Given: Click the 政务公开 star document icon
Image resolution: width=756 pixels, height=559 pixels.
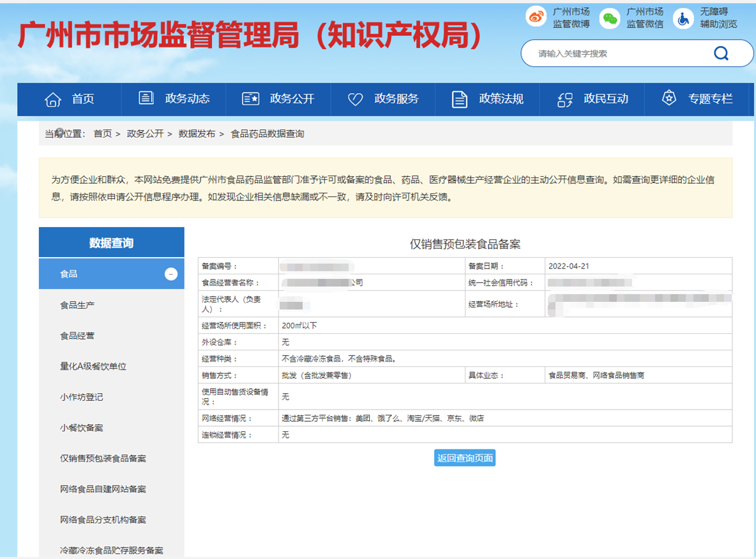Looking at the screenshot, I should click(250, 99).
